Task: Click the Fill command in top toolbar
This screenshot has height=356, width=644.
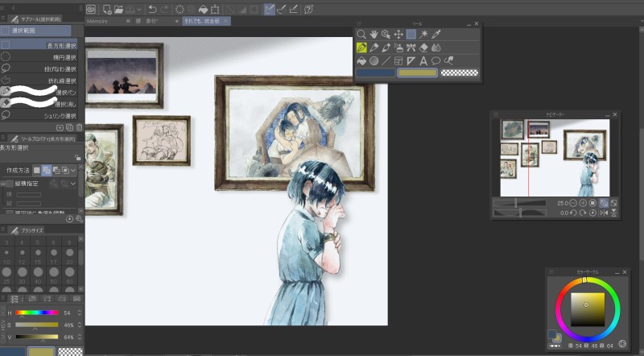Action: coord(204,9)
